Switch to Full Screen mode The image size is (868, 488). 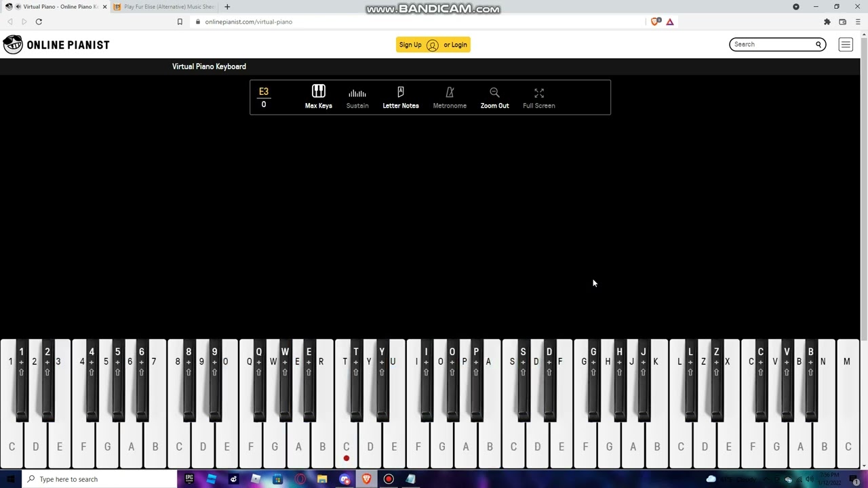539,97
